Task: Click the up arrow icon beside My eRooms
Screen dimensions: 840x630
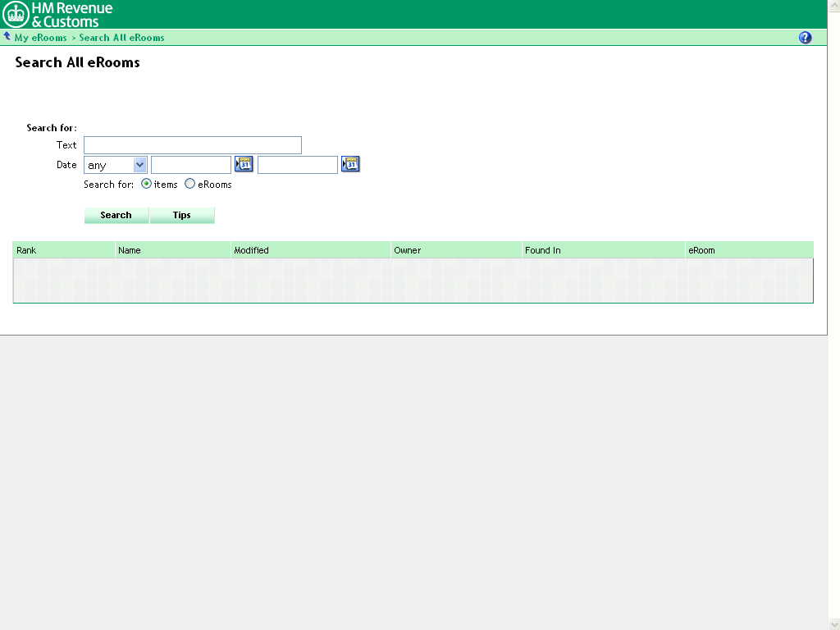Action: click(7, 37)
